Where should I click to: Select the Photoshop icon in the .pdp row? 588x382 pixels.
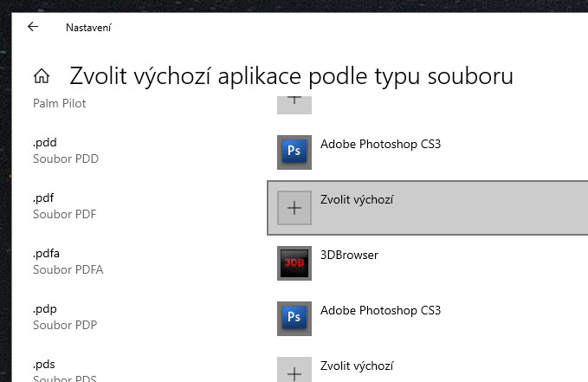[x=294, y=318]
